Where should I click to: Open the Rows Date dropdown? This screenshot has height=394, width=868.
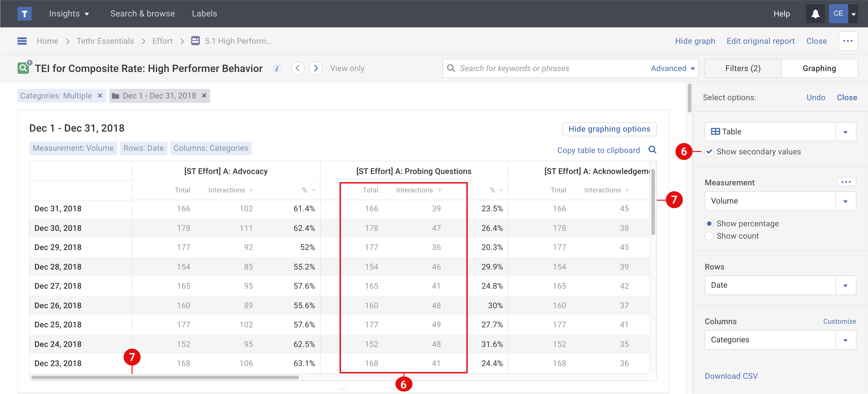point(845,285)
